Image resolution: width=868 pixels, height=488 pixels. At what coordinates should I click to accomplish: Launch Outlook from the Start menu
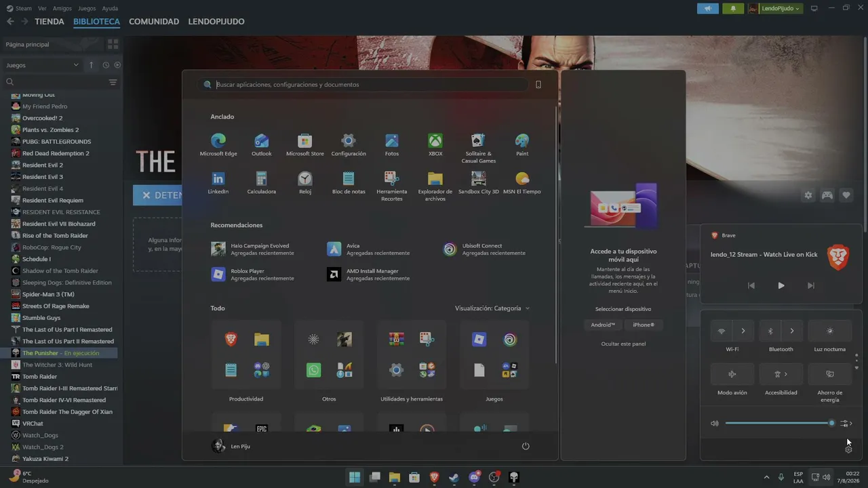(x=262, y=145)
